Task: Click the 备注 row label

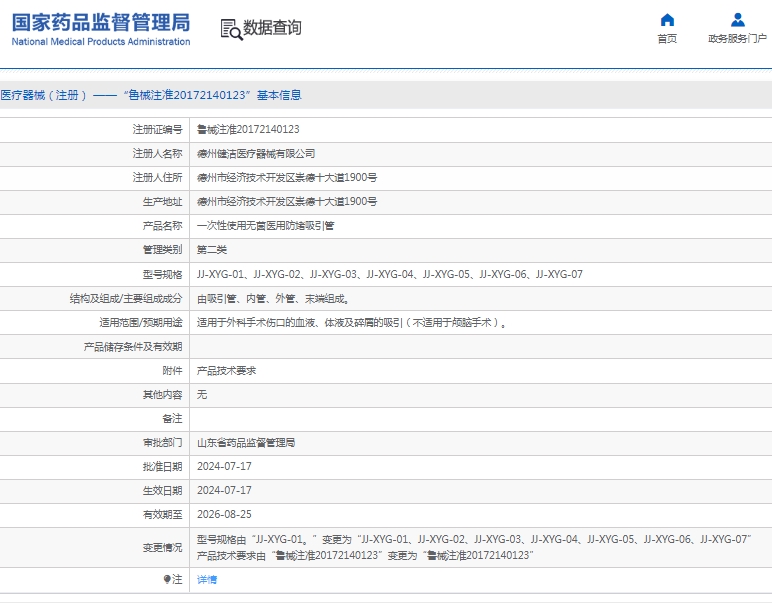Action: 172,419
